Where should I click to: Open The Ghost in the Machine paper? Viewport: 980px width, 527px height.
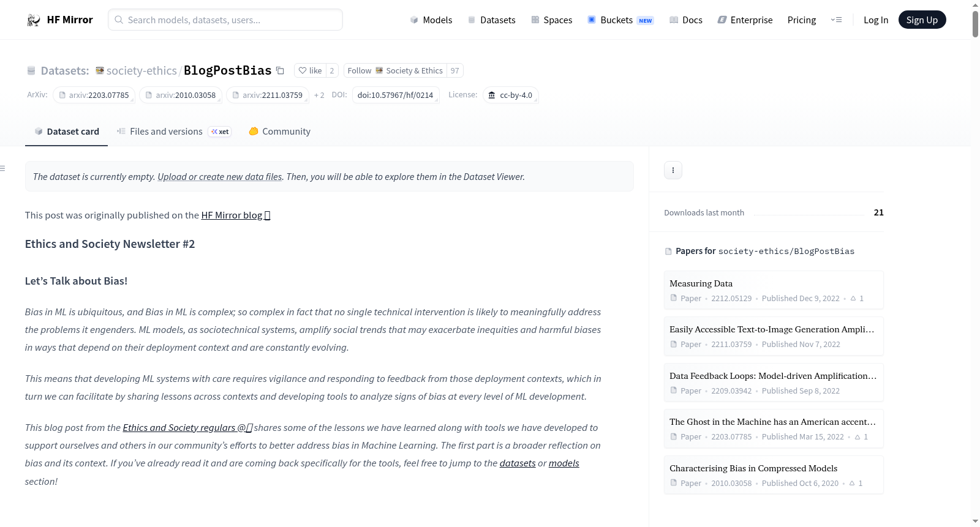coord(774,428)
